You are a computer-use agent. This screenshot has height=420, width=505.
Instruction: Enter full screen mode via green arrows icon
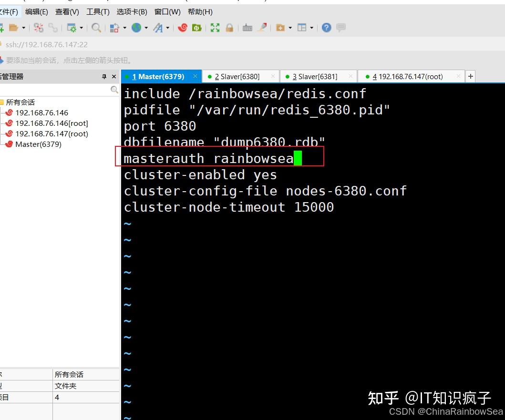215,27
